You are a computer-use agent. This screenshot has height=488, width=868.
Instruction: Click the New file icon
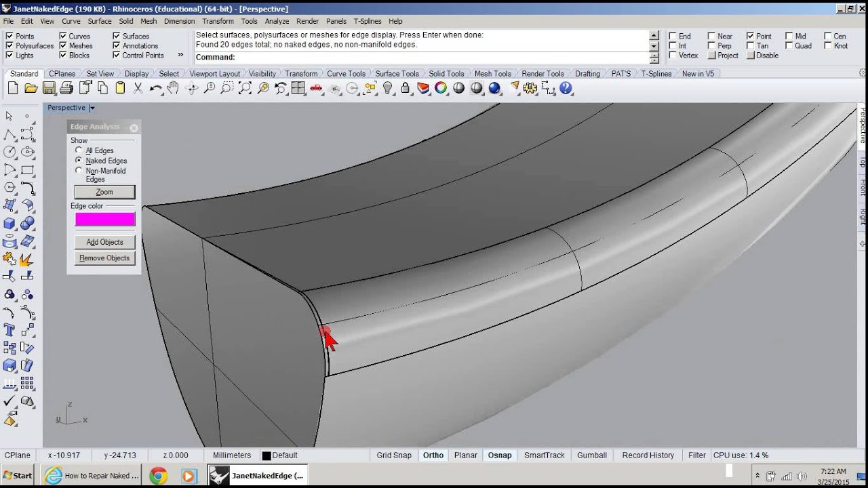13,88
